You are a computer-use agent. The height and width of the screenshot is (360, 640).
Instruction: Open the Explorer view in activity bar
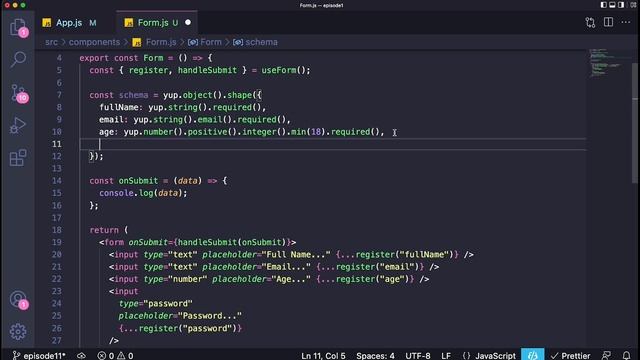tap(18, 27)
